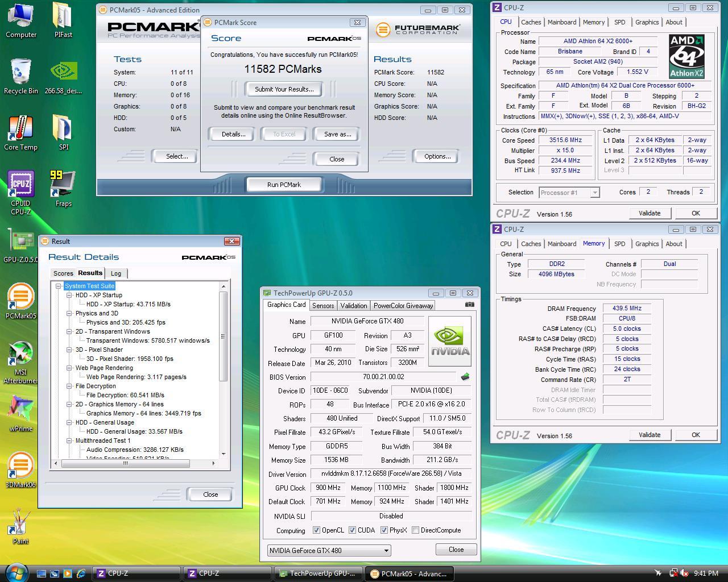Screen dimensions: 728x582
Task: Click the 9:41 PM taskbar clock
Action: (706, 573)
